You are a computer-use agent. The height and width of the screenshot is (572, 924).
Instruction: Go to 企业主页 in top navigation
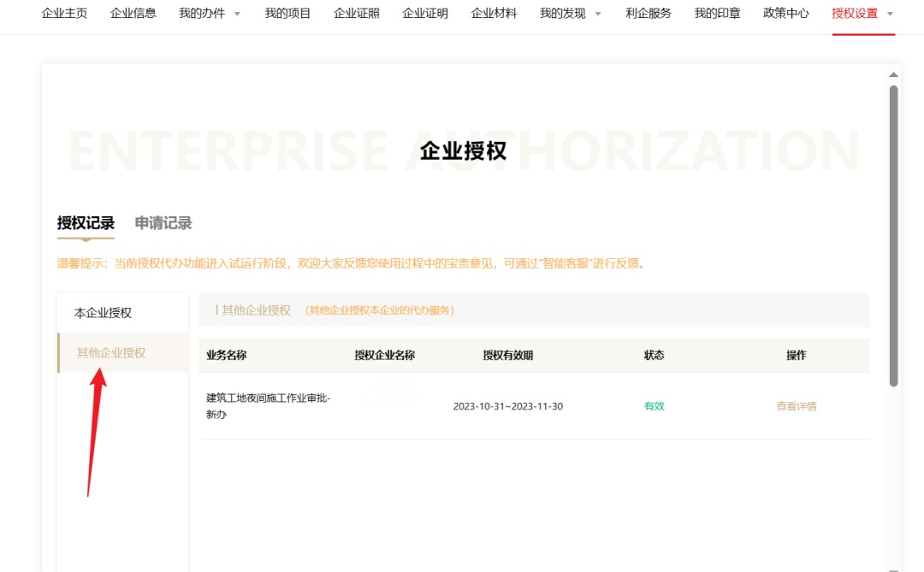point(64,14)
